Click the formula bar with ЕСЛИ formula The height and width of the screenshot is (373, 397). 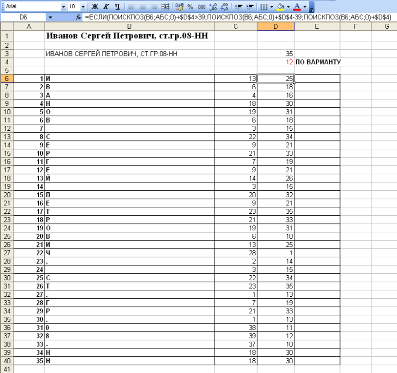point(240,17)
